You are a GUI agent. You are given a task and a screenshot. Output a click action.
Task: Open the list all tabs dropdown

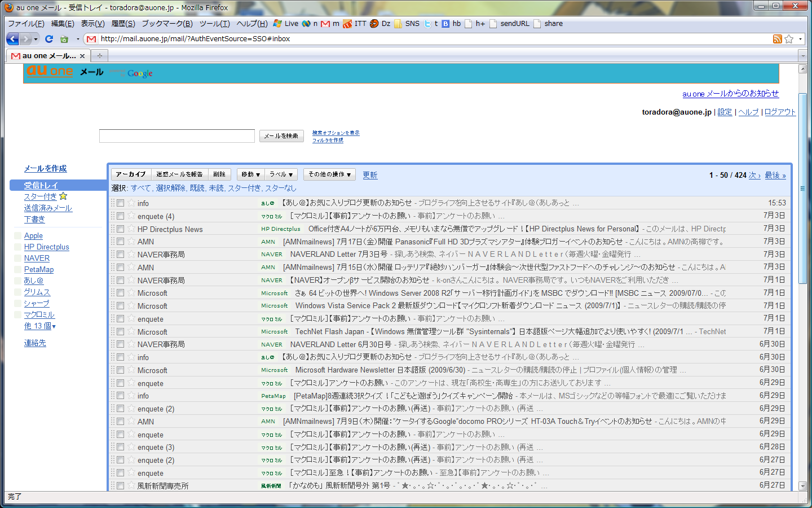803,56
